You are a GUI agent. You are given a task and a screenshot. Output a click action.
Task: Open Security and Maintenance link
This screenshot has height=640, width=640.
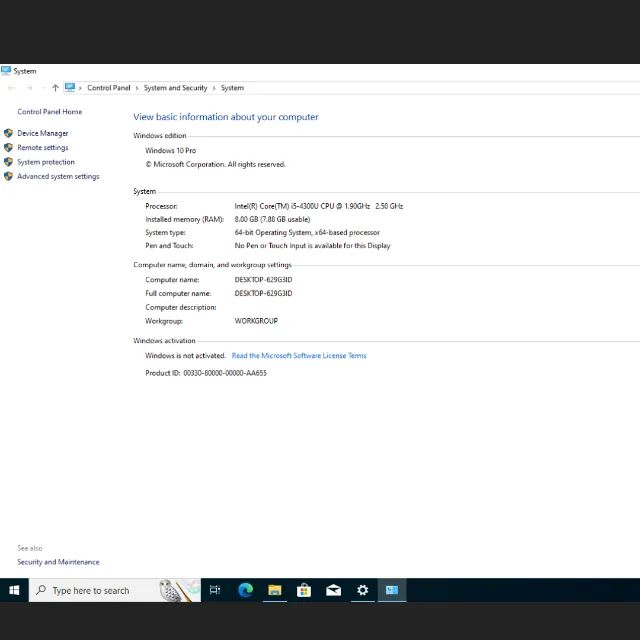coord(58,562)
